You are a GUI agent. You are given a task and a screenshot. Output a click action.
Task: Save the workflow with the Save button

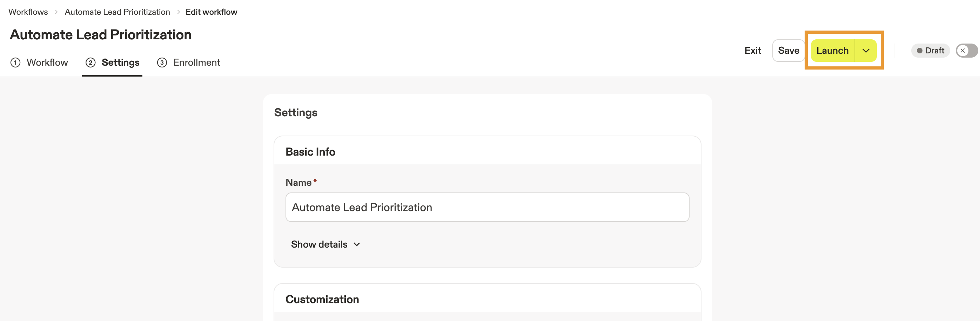(788, 51)
